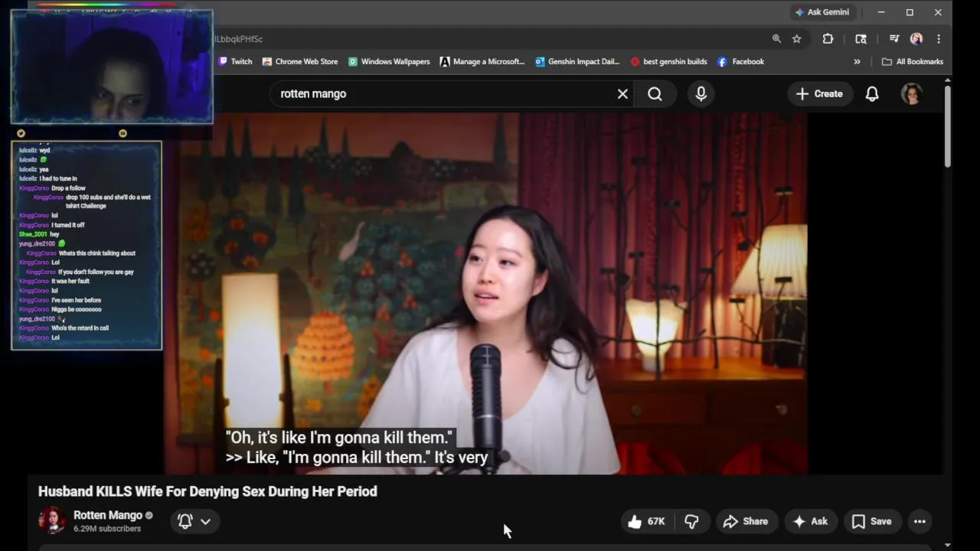Click the "I've seen her before" chat message
Viewport: 980px width, 551px height.
pyautogui.click(x=60, y=300)
